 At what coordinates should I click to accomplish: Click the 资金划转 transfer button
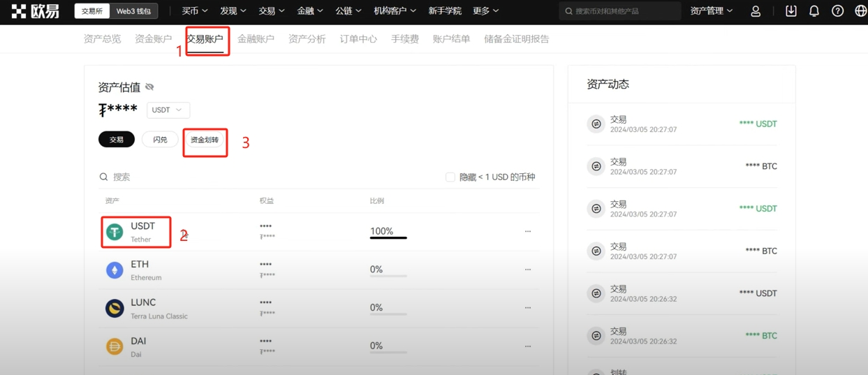tap(205, 140)
